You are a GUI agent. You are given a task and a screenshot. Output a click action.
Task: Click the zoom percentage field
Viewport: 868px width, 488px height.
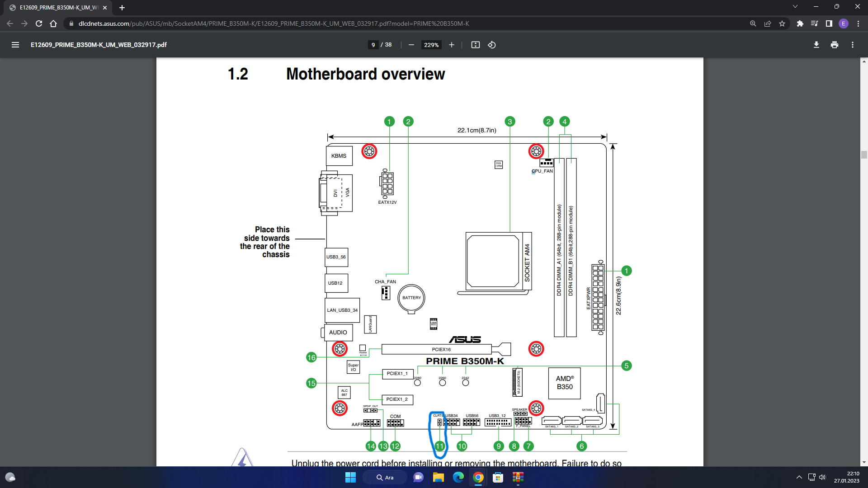431,45
